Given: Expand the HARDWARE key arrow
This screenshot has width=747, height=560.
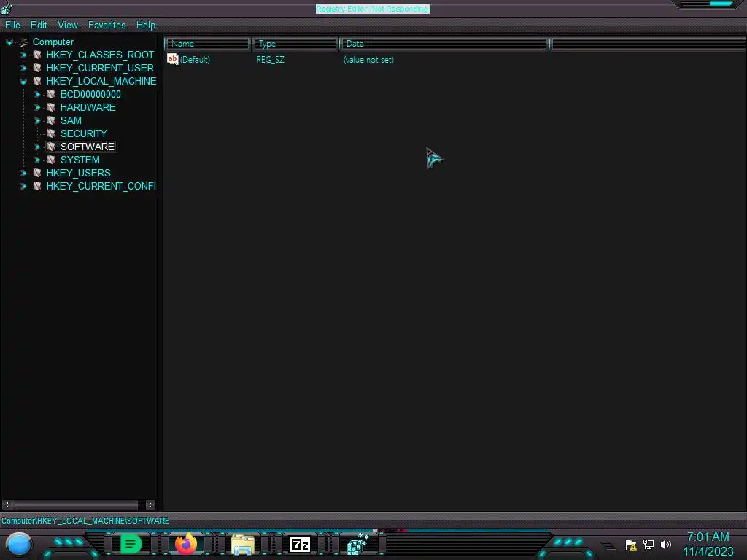Looking at the screenshot, I should pyautogui.click(x=37, y=108).
